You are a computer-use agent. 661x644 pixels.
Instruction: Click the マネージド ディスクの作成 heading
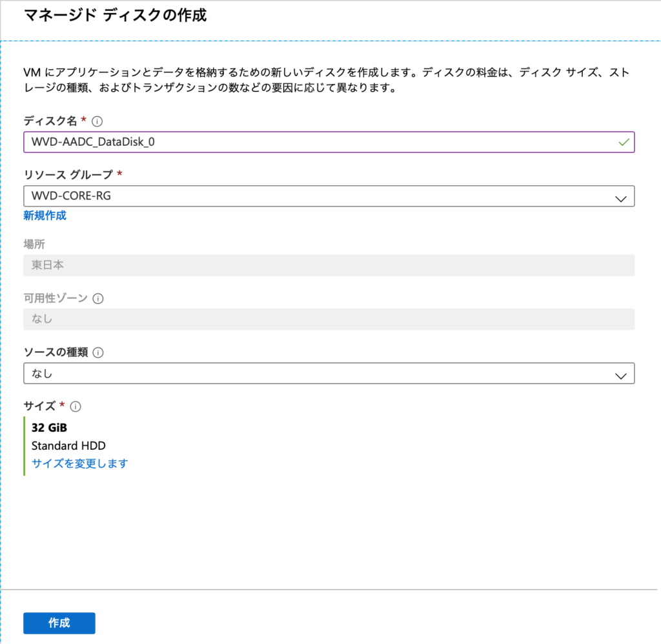[x=115, y=15]
